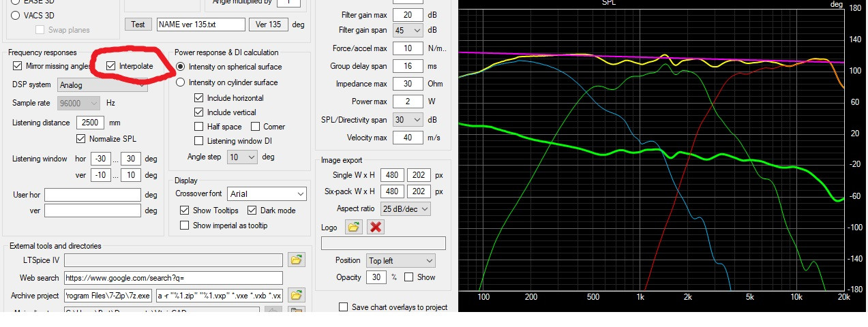
Task: Edit Single W x H width field
Action: [392, 175]
